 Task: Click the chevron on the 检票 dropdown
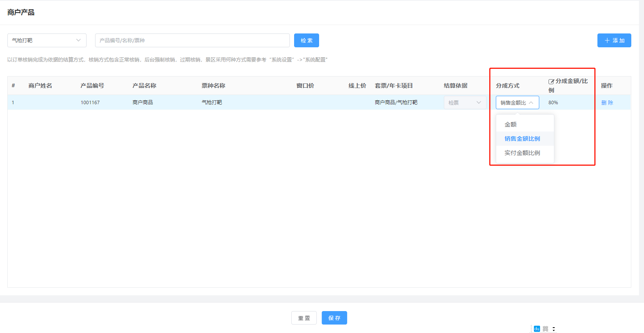[x=479, y=103]
